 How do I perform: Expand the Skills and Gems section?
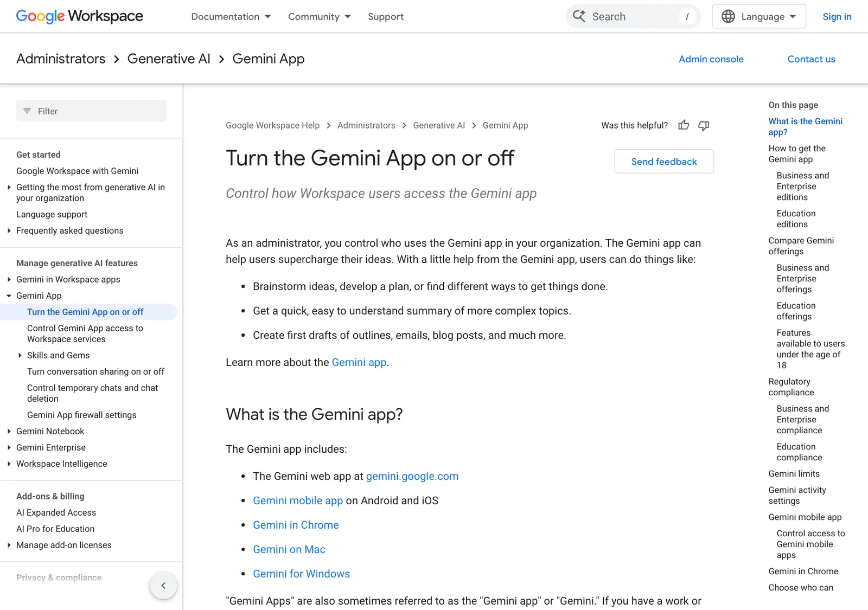pos(20,355)
